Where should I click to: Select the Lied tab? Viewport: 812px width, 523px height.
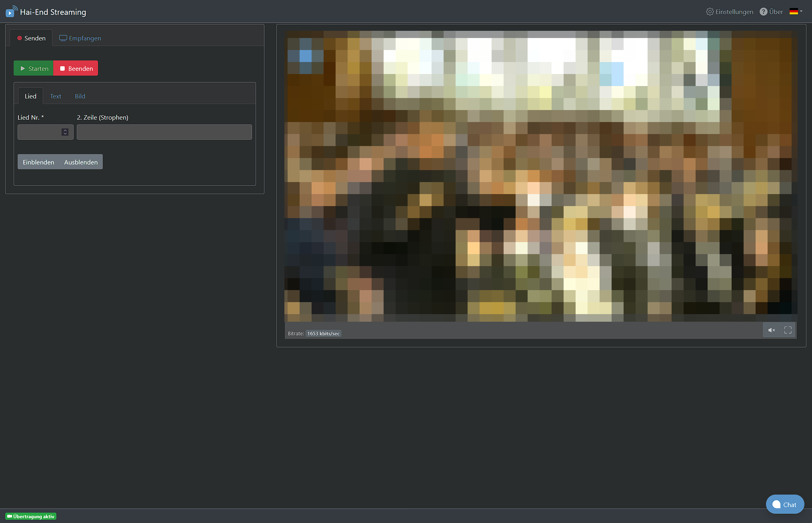pos(30,96)
